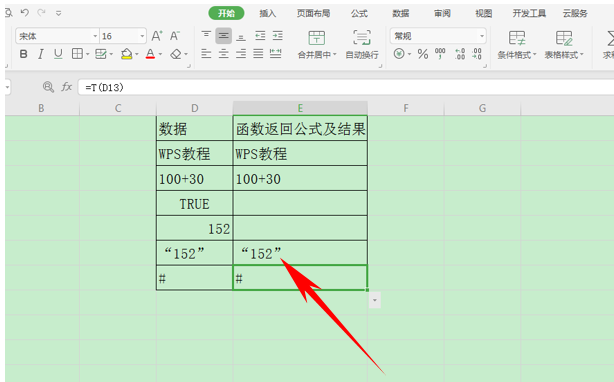This screenshot has width=614, height=382.
Task: Click the currency format icon
Action: [399, 54]
